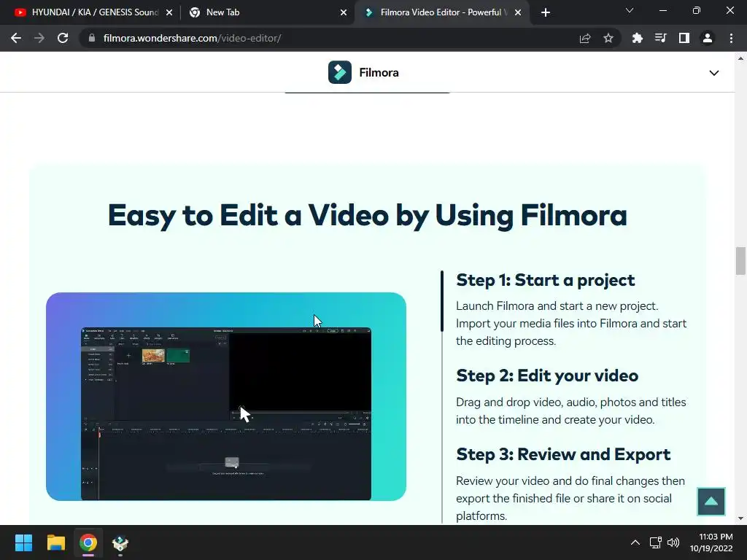The height and width of the screenshot is (560, 747).
Task: Open the volume tray icon
Action: pyautogui.click(x=673, y=542)
